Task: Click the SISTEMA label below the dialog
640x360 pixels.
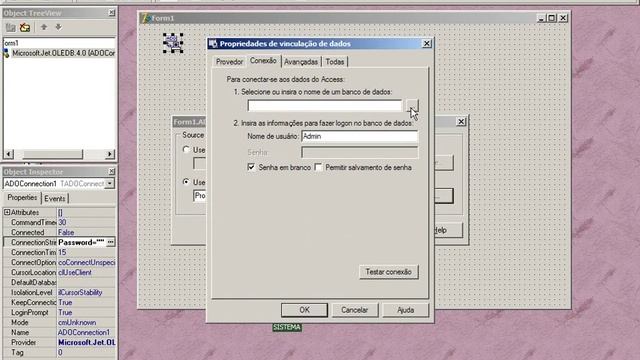Action: tap(287, 327)
